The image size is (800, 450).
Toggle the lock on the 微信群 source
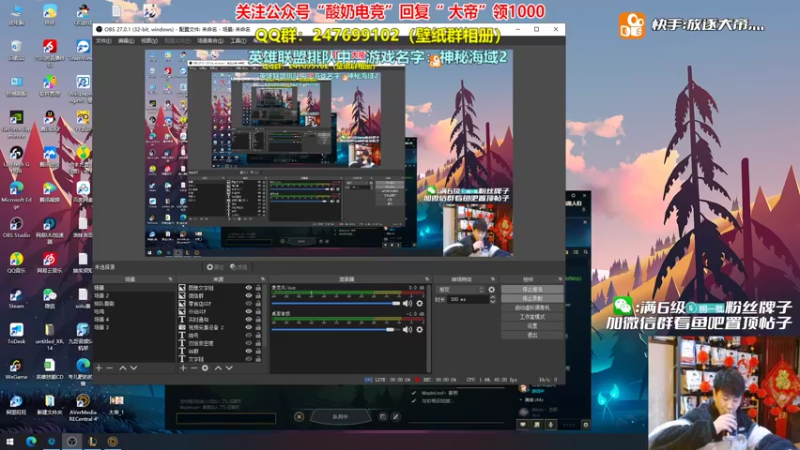click(258, 296)
